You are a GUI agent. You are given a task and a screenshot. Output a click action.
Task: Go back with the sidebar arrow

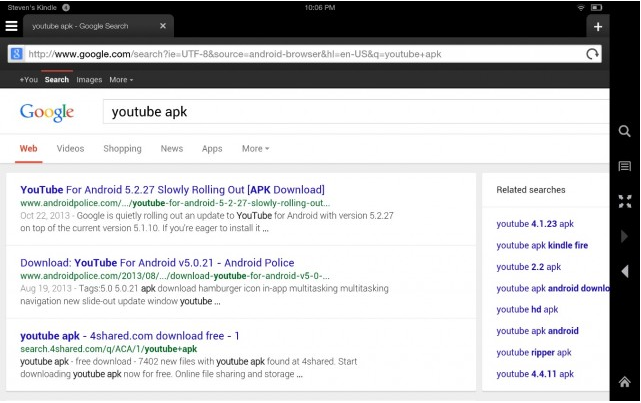tap(624, 271)
